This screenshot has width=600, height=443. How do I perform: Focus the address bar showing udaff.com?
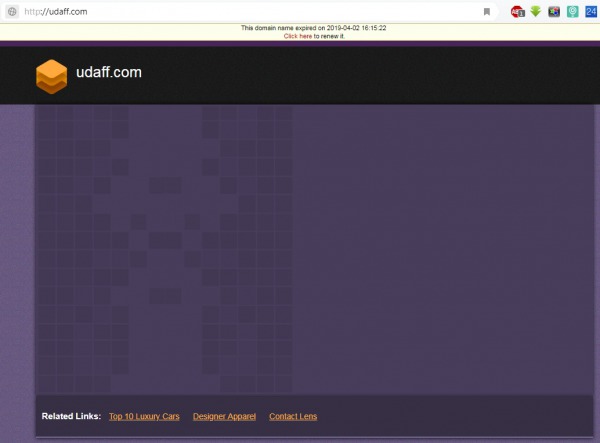click(x=251, y=12)
